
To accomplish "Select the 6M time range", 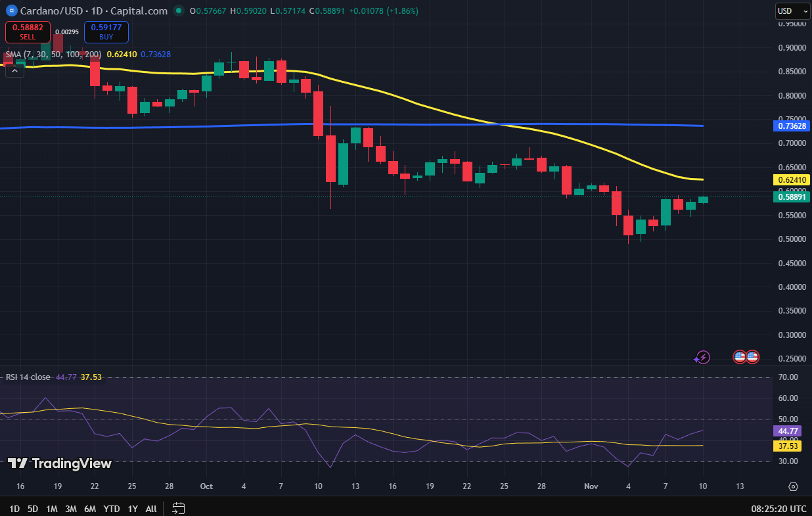I will pos(91,508).
